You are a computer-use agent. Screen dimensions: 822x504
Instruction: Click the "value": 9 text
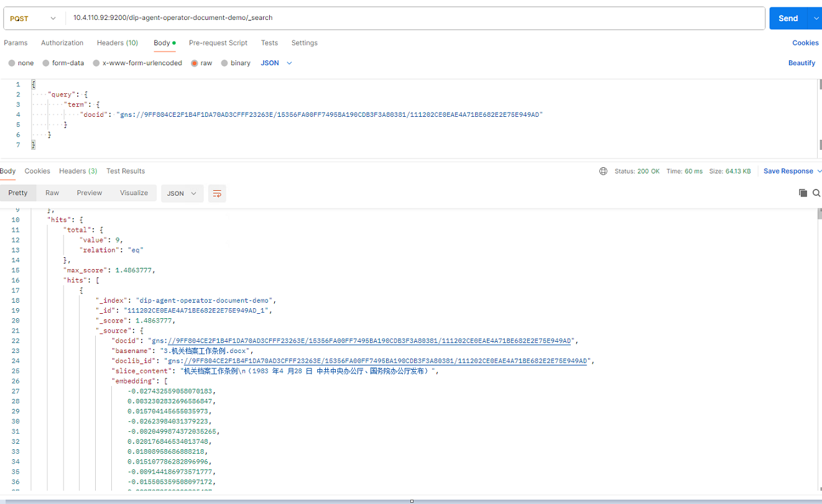(x=101, y=240)
